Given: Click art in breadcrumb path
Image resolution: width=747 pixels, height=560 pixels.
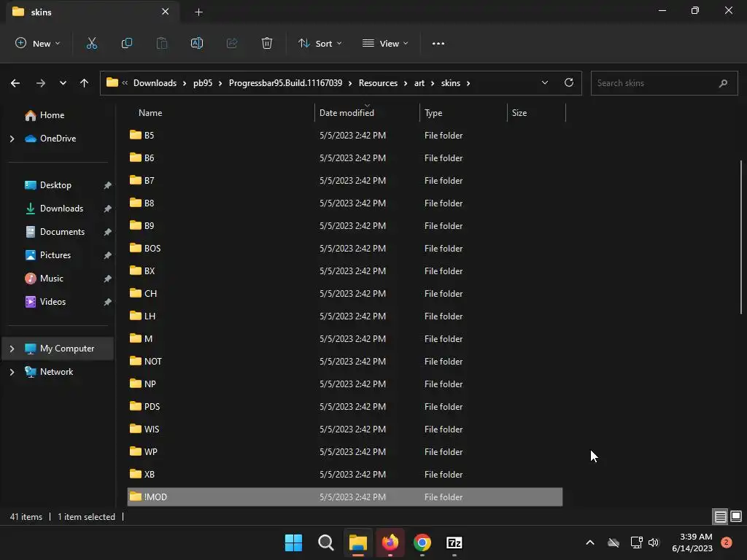Looking at the screenshot, I should tap(419, 83).
